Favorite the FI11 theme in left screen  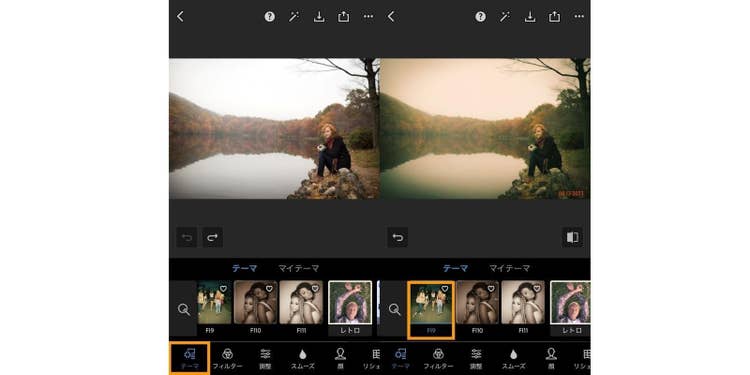click(315, 288)
